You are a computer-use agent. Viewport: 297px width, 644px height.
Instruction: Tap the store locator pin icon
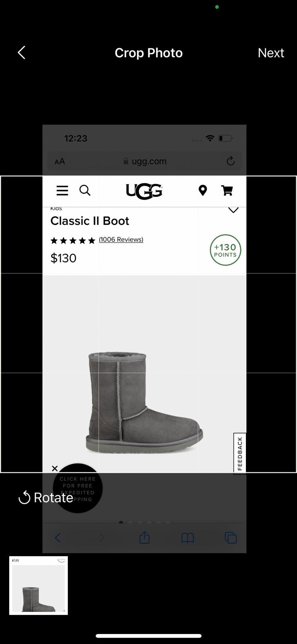[203, 190]
